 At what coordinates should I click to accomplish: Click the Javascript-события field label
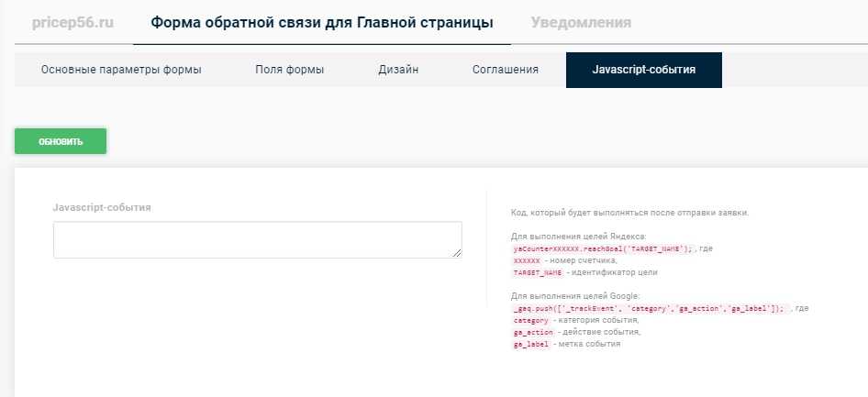(x=102, y=207)
